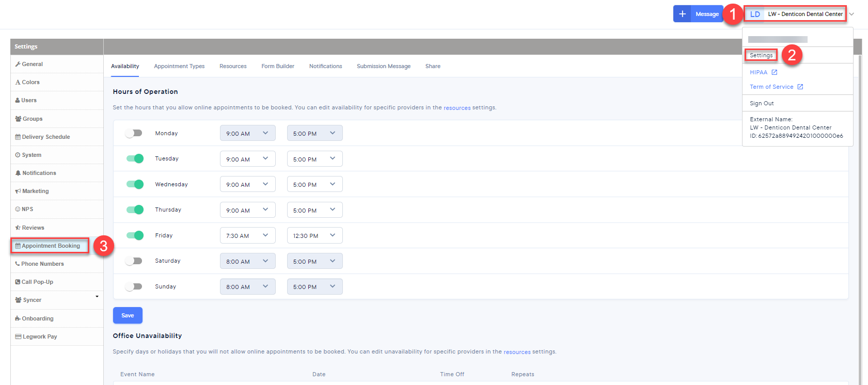The width and height of the screenshot is (868, 385).
Task: Click the Users icon in settings sidebar
Action: (18, 101)
